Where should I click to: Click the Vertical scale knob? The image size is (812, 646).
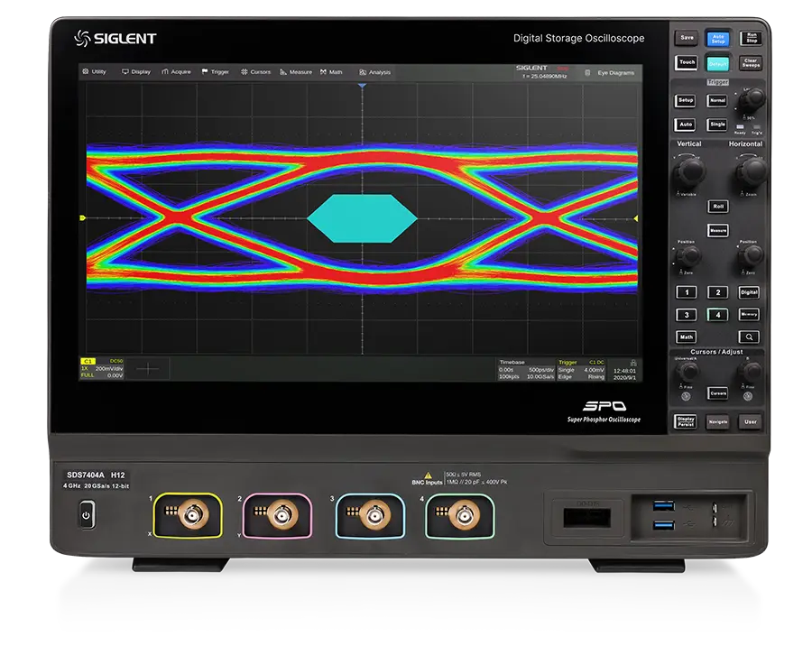691,170
